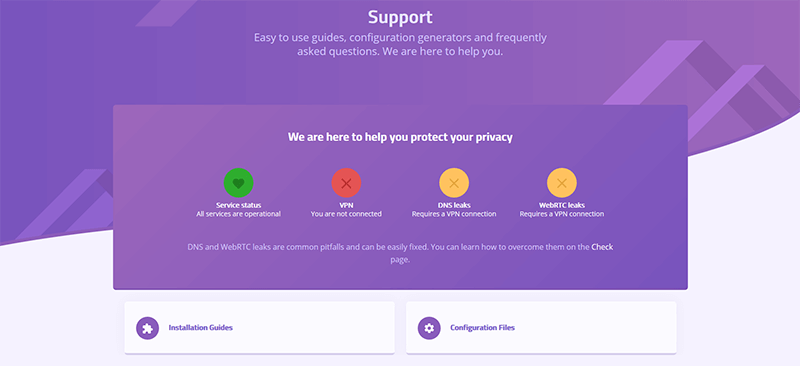Open the Check page link

602,247
